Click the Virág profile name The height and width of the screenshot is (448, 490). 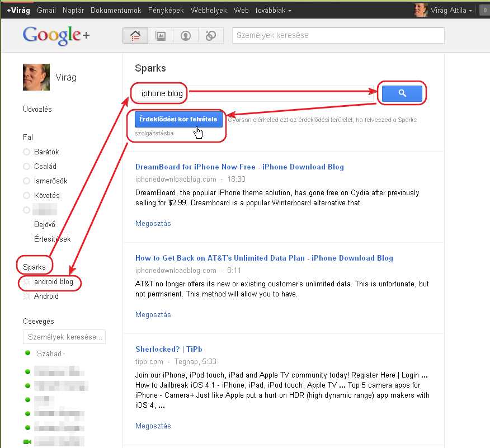[66, 77]
